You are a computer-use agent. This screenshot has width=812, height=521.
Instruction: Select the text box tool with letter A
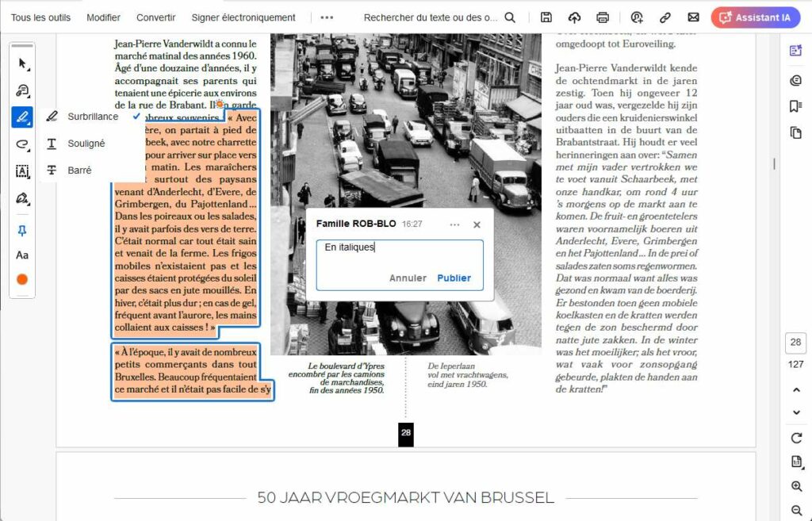pos(22,171)
